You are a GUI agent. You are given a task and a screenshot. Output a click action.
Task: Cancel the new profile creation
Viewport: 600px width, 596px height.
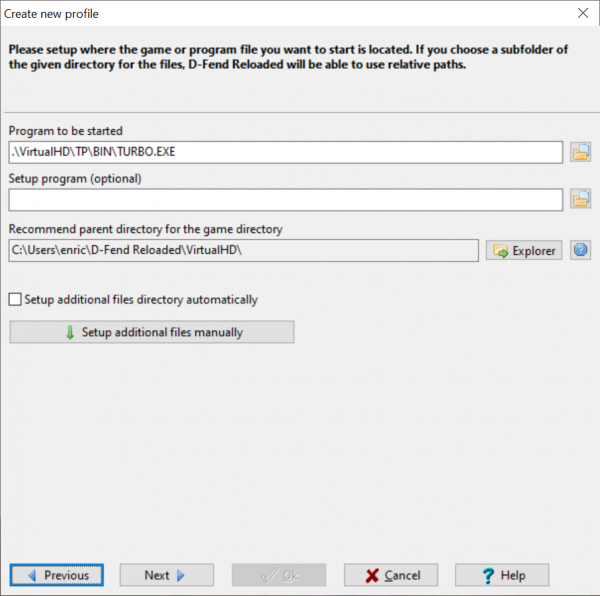point(391,575)
